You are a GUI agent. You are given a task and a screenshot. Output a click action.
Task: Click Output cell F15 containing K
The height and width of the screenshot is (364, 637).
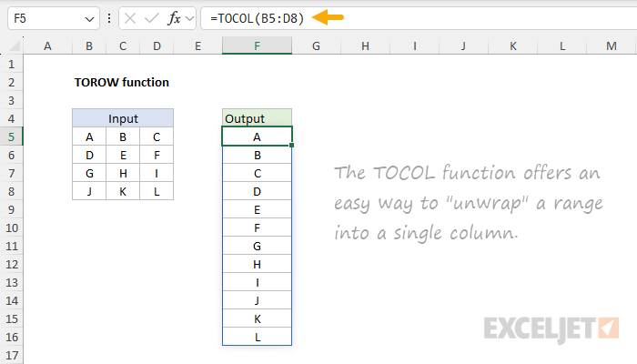pos(257,318)
